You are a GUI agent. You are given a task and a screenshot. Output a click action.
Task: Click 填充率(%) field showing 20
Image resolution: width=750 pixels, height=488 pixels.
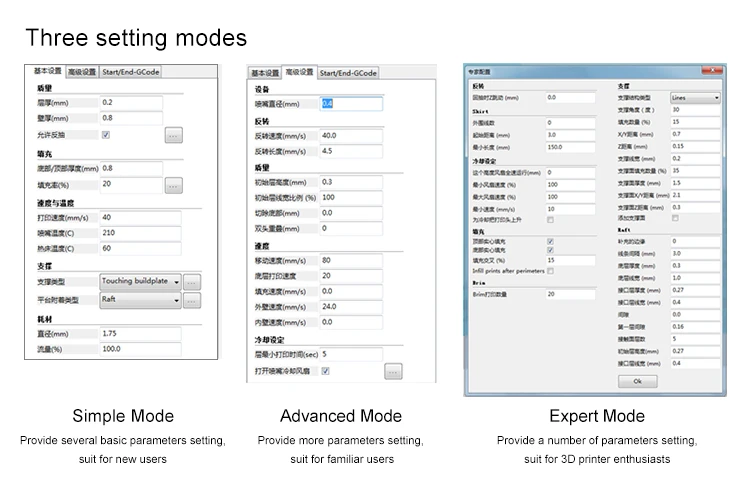click(131, 184)
